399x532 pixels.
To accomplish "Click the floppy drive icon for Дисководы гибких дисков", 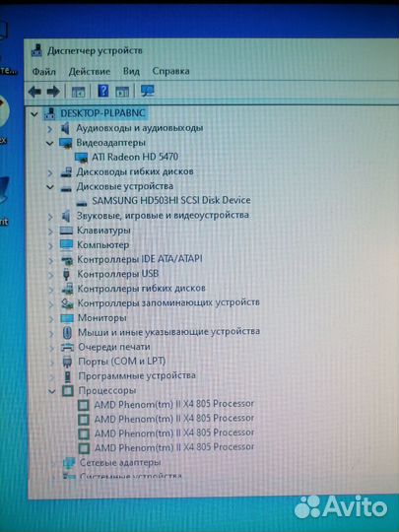I will [66, 172].
